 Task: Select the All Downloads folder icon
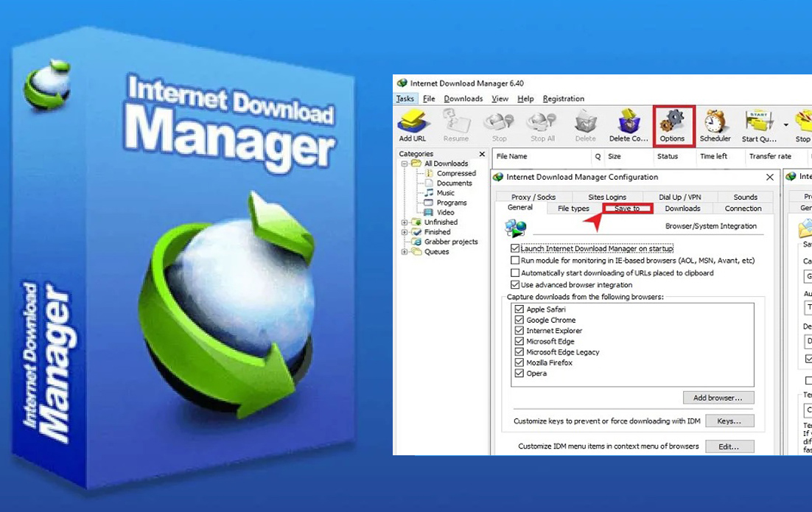pos(416,164)
